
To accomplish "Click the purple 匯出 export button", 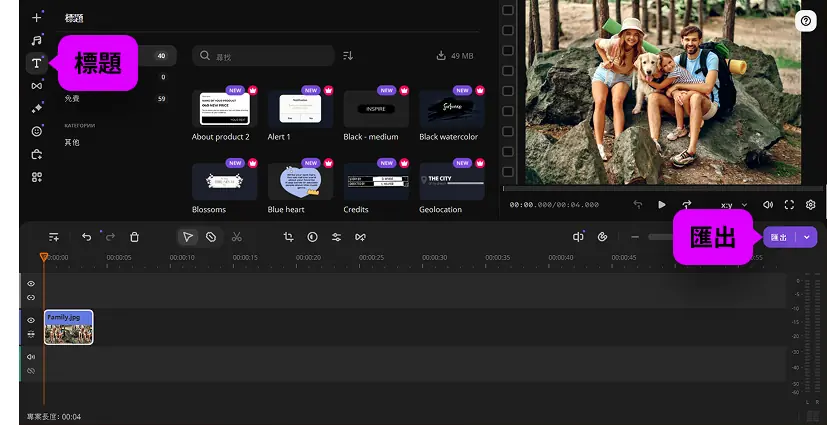I will coord(779,237).
